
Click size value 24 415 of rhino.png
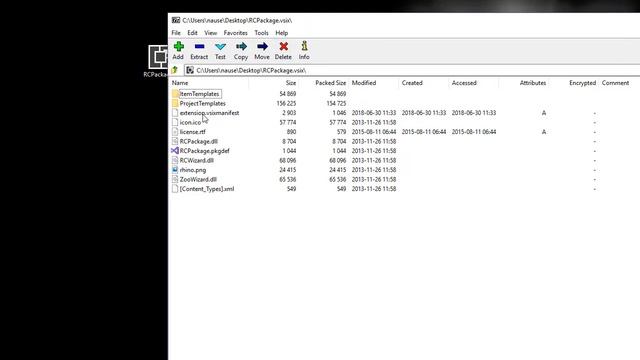point(288,170)
